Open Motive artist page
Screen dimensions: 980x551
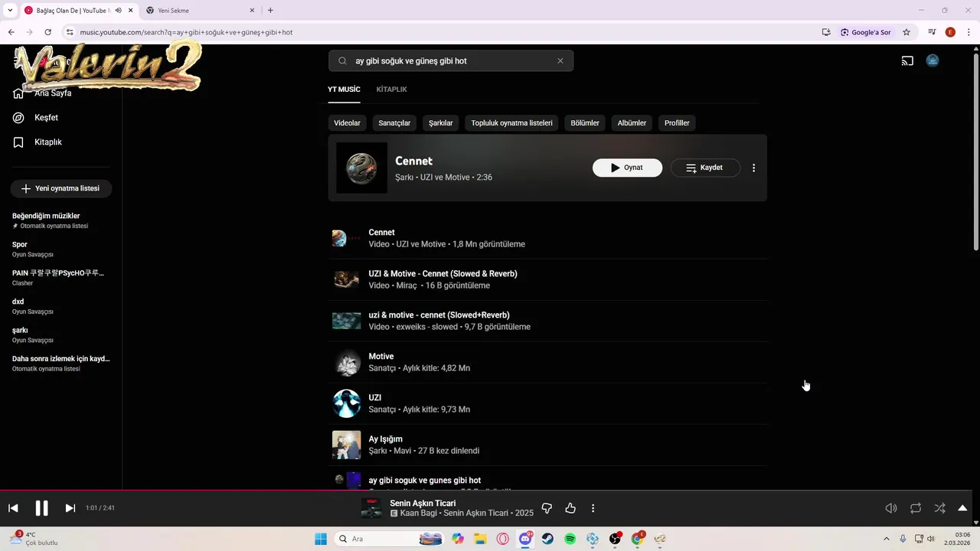click(547, 362)
